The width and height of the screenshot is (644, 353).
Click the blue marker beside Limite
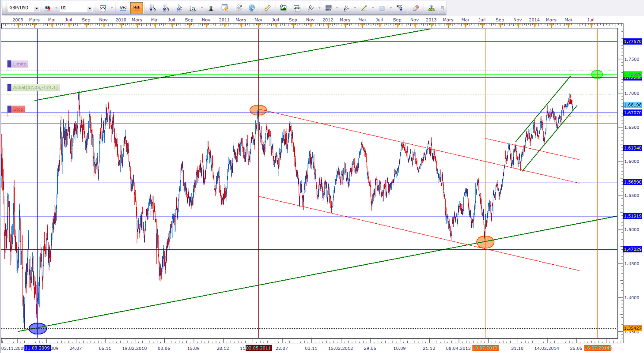9,64
